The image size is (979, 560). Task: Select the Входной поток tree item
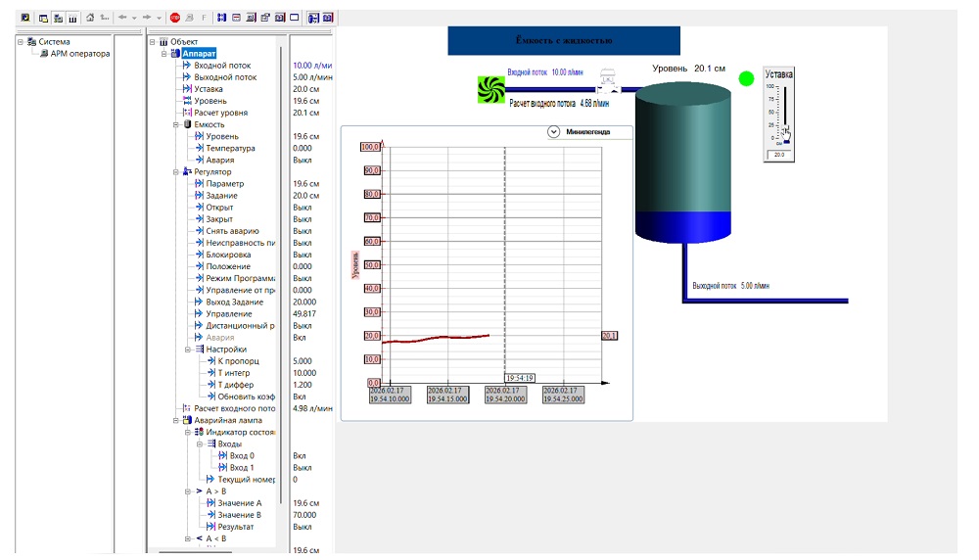coord(222,66)
